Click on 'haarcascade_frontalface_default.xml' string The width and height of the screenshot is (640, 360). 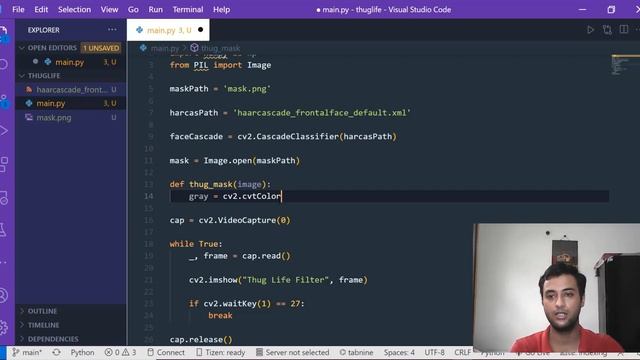point(322,113)
